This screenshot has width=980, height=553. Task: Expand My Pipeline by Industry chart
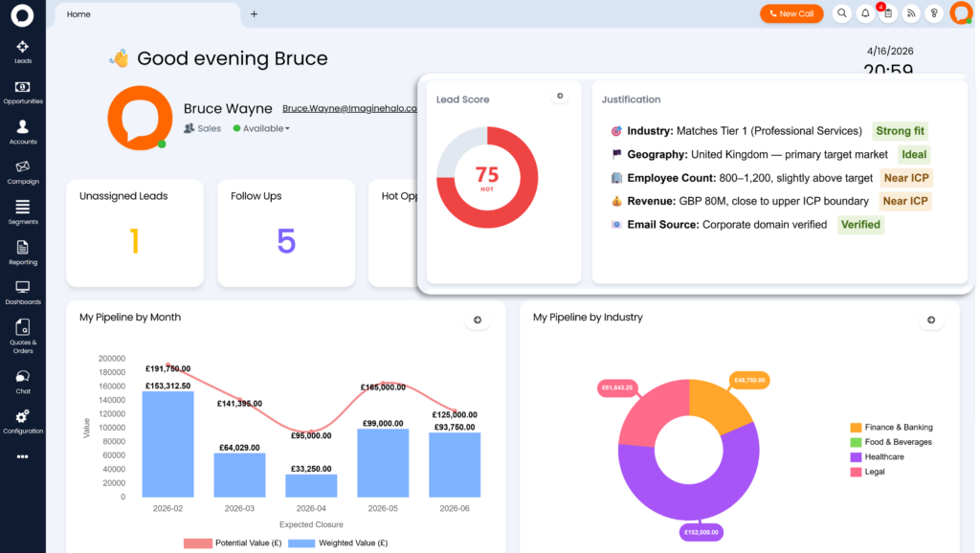931,321
